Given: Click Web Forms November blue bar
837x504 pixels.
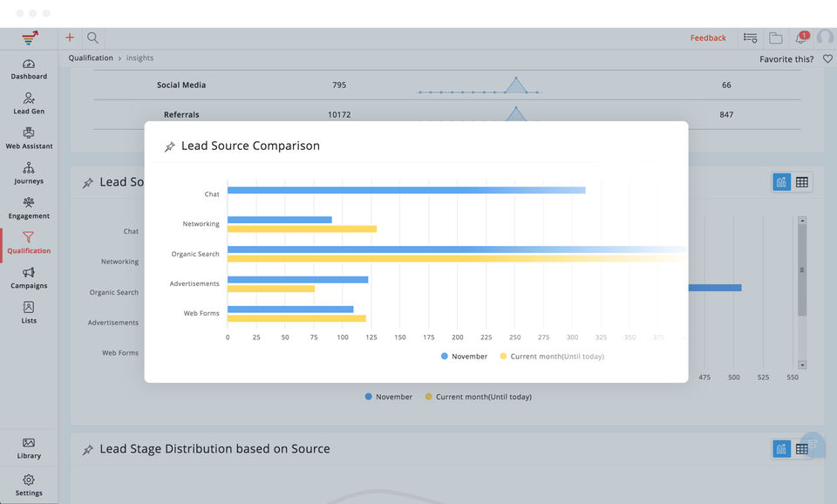Looking at the screenshot, I should [290, 310].
